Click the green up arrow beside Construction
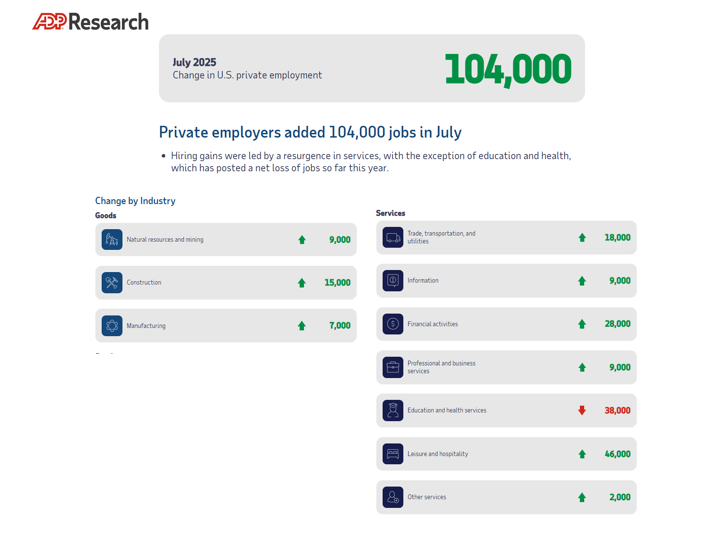 pyautogui.click(x=302, y=283)
